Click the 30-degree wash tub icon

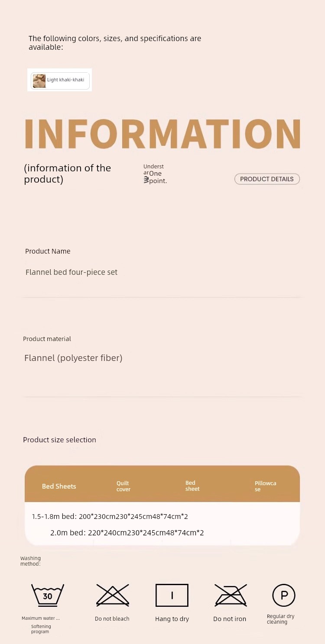[48, 595]
